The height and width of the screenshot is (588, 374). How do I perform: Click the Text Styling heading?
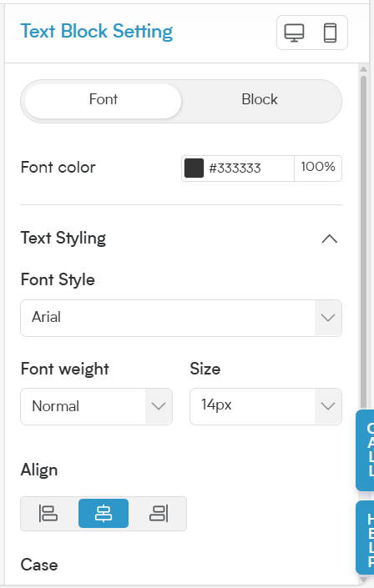[63, 239]
